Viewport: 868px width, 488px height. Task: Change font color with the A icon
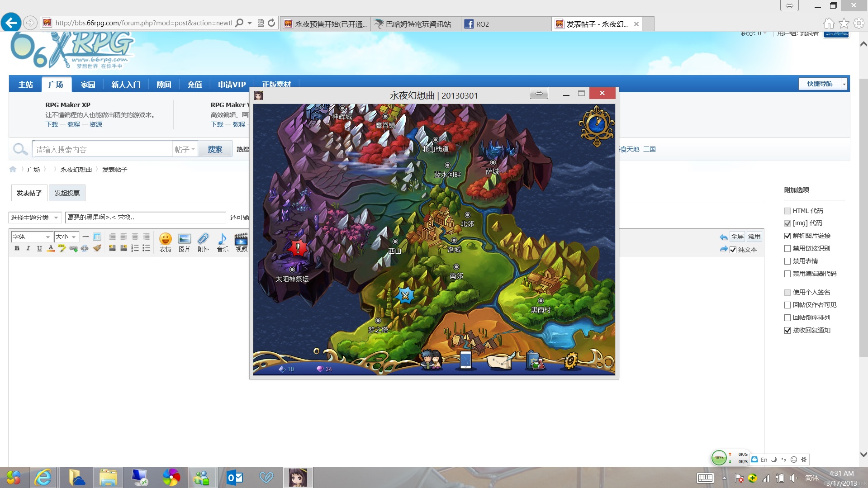point(51,248)
